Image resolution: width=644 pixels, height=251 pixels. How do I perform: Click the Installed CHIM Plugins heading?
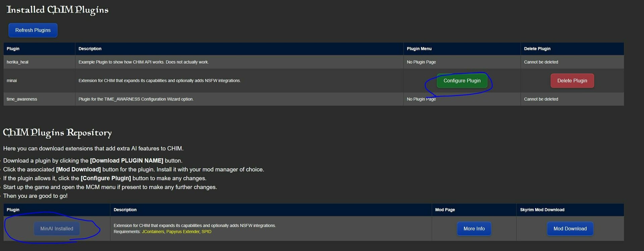57,10
